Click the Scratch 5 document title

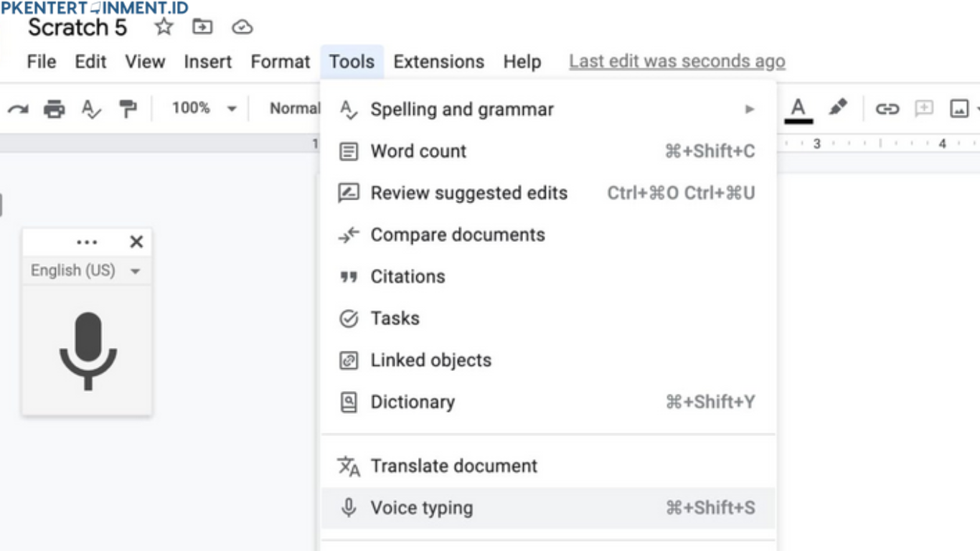[76, 27]
